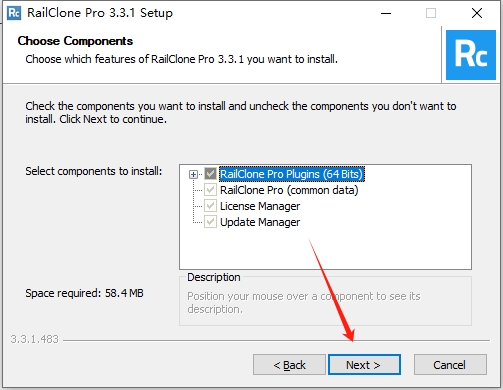Image resolution: width=503 pixels, height=390 pixels.
Task: Toggle the License Manager checkbox
Action: pos(210,206)
